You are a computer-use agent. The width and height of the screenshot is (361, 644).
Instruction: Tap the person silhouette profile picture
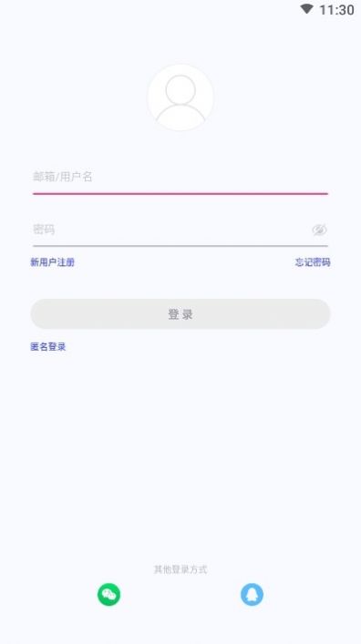tap(180, 97)
